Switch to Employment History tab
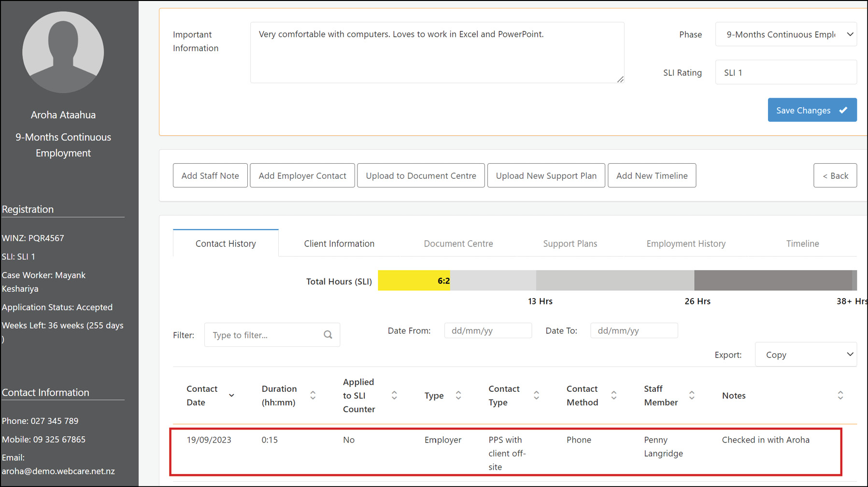 (x=686, y=243)
